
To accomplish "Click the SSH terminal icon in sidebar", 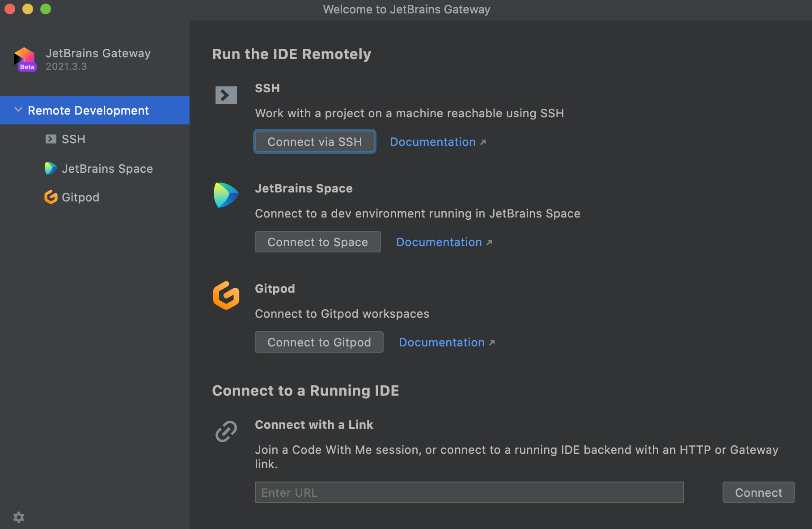I will pyautogui.click(x=51, y=139).
